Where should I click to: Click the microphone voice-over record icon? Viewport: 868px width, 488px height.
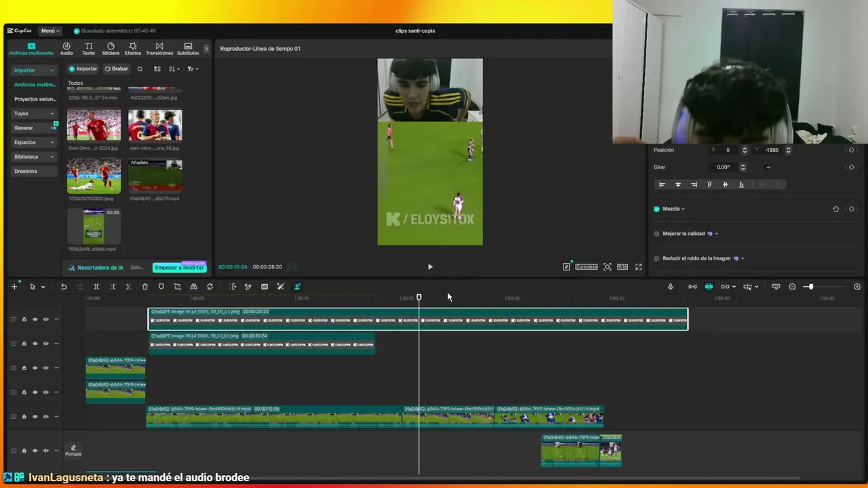pyautogui.click(x=671, y=287)
